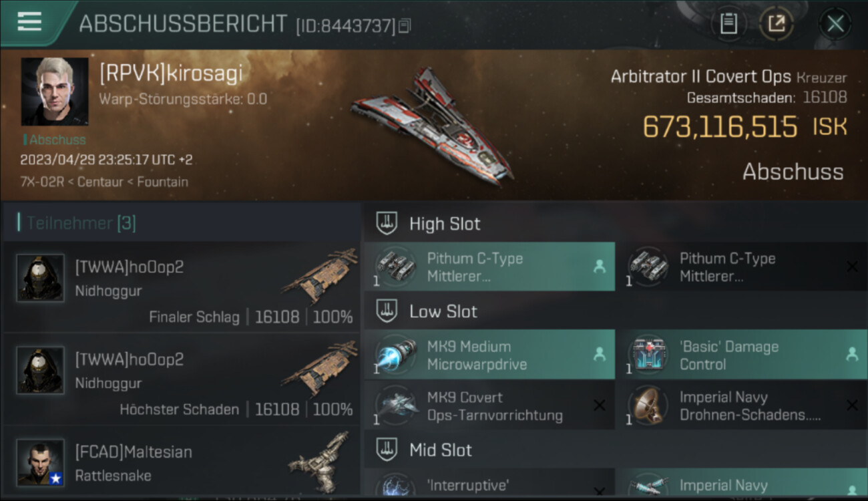Image resolution: width=868 pixels, height=501 pixels.
Task: Close the Abschussbericht window
Action: [835, 24]
